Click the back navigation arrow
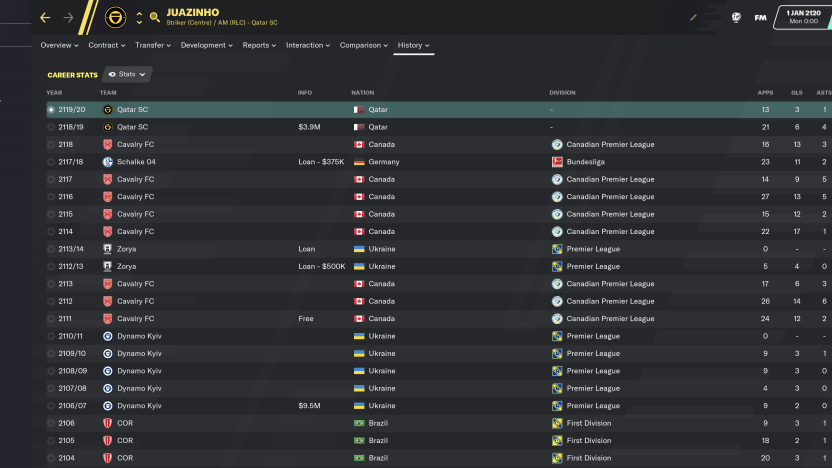This screenshot has width=832, height=468. click(45, 17)
